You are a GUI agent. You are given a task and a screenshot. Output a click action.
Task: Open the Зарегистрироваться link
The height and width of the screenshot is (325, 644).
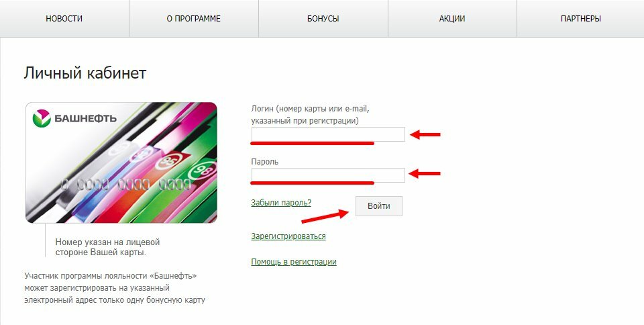(x=288, y=236)
